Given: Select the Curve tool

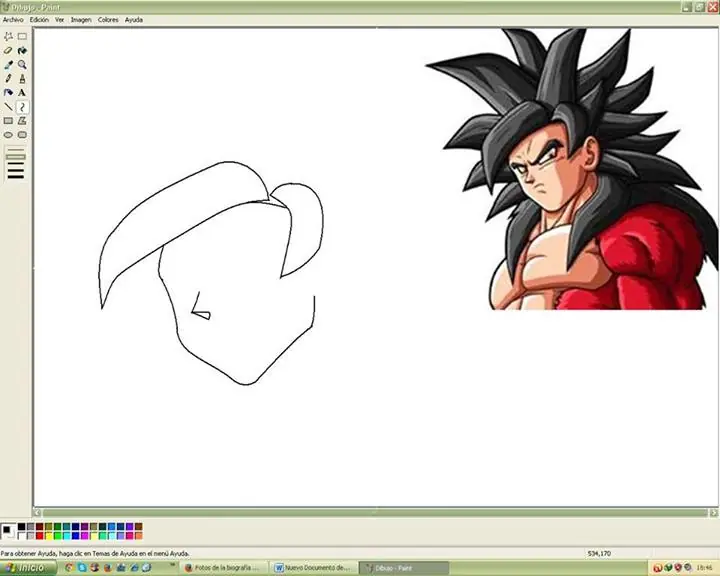Looking at the screenshot, I should [x=22, y=107].
